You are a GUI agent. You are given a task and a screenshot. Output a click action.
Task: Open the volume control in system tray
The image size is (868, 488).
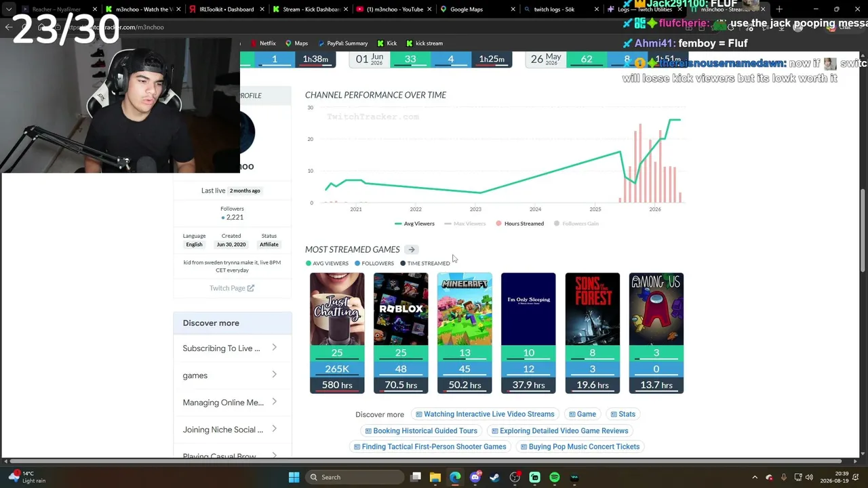[x=809, y=477]
